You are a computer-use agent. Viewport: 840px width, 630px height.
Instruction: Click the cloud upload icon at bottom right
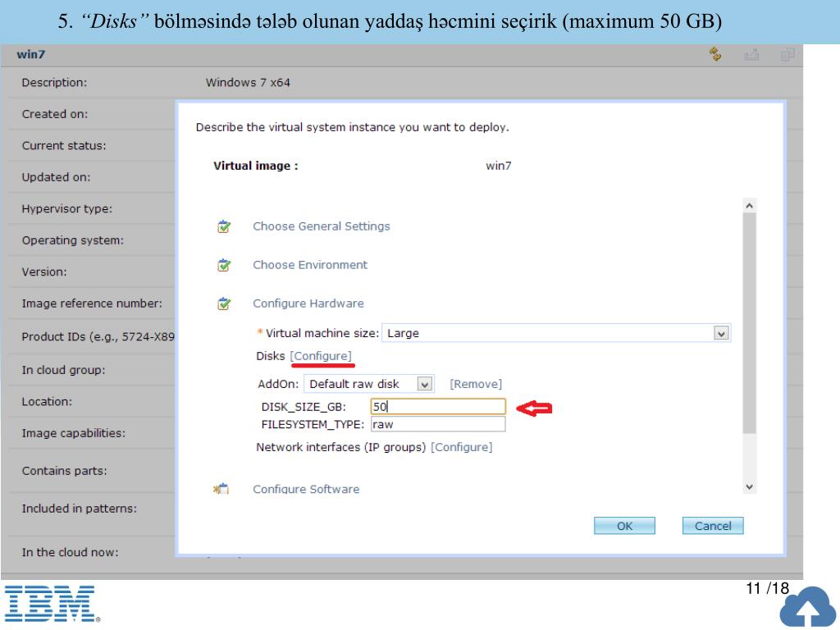(808, 608)
